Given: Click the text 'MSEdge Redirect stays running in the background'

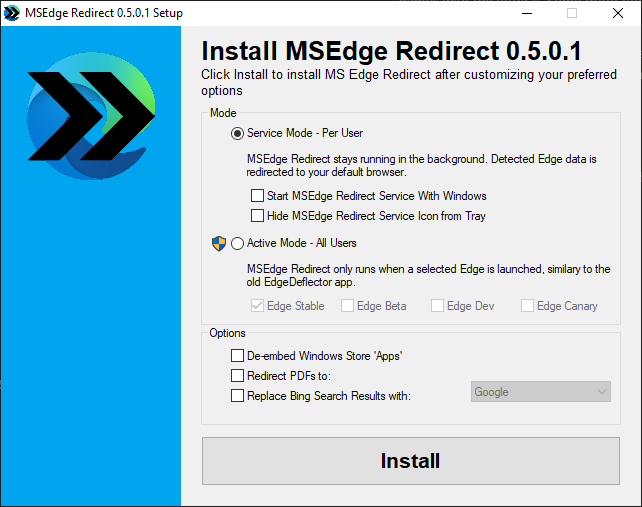Looking at the screenshot, I should [366, 159].
